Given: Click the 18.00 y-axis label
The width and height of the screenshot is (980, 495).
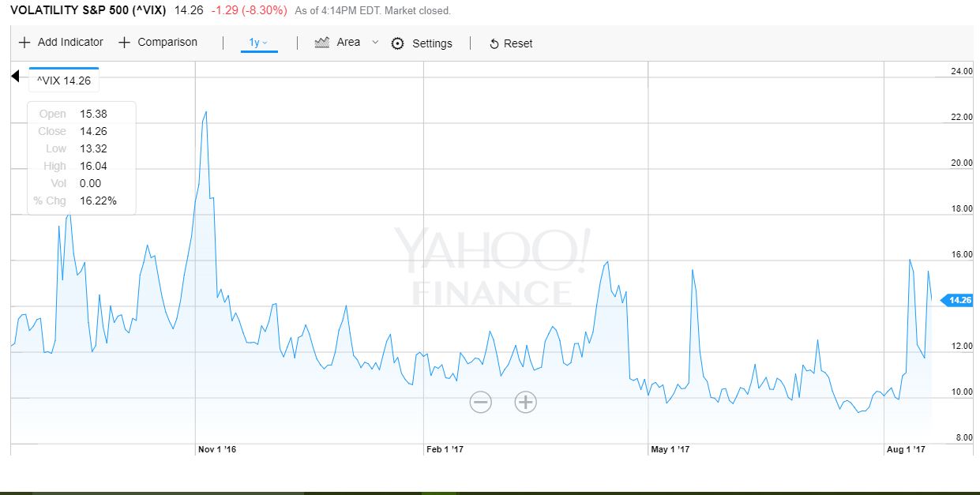Looking at the screenshot, I should [962, 209].
